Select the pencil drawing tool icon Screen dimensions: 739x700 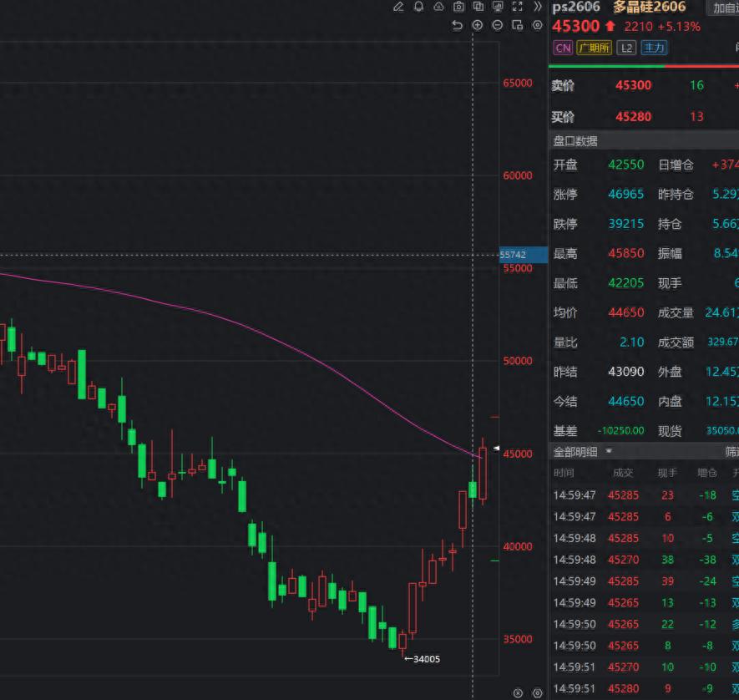398,7
